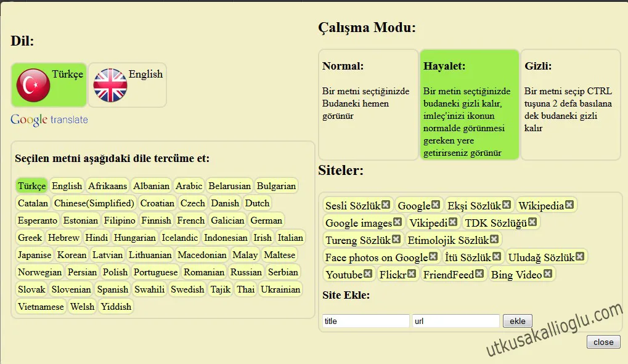Focus the site title input field
This screenshot has width=628, height=364.
click(x=365, y=321)
